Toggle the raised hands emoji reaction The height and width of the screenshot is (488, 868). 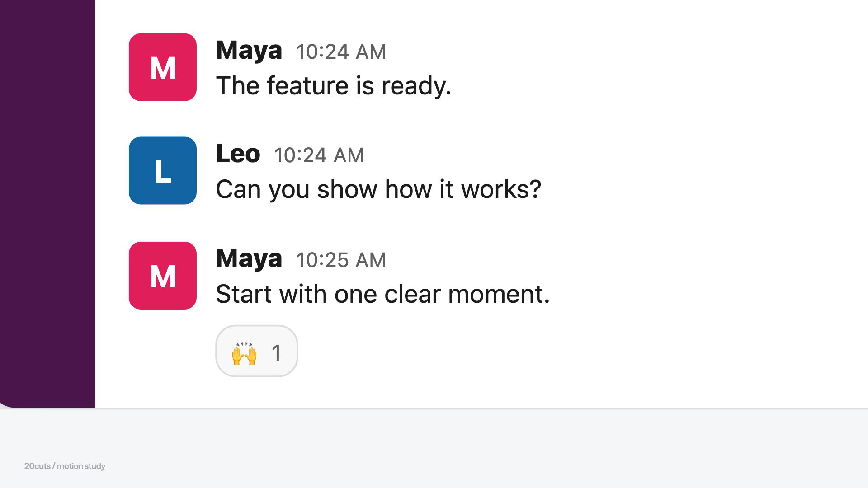coord(257,351)
